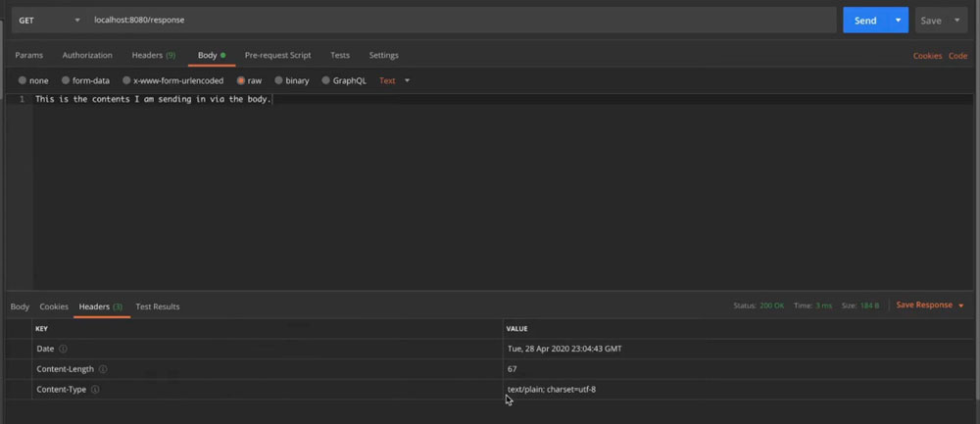The width and height of the screenshot is (980, 424).
Task: Expand the Save options dropdown arrow
Action: [x=956, y=21]
